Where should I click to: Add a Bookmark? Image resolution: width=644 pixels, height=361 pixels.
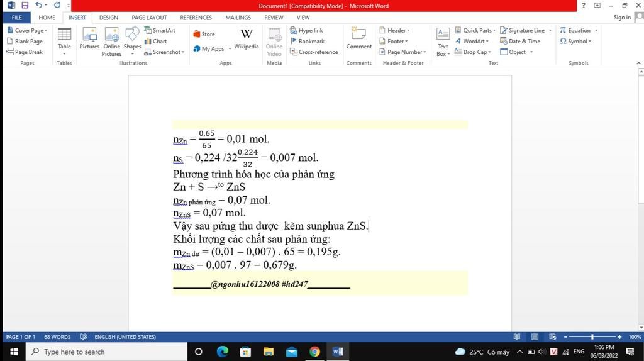(307, 41)
